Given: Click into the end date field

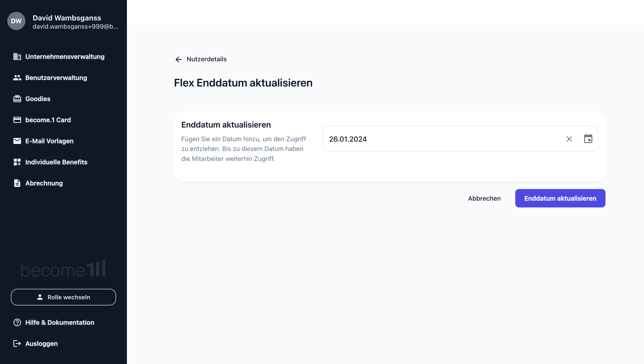Looking at the screenshot, I should click(436, 139).
